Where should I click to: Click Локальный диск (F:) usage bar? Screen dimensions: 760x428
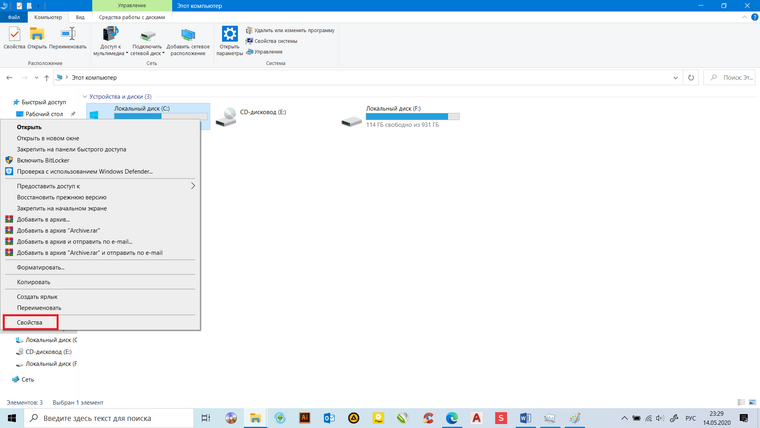click(x=412, y=116)
